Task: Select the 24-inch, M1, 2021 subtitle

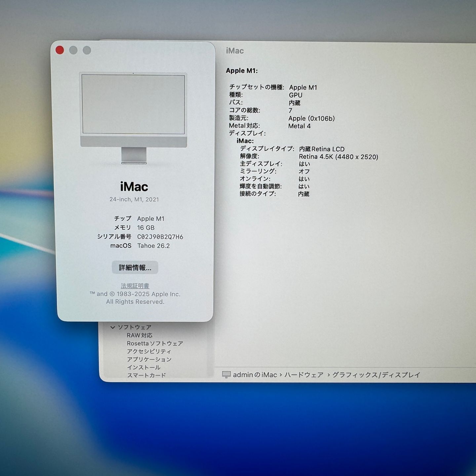Action: tap(134, 199)
